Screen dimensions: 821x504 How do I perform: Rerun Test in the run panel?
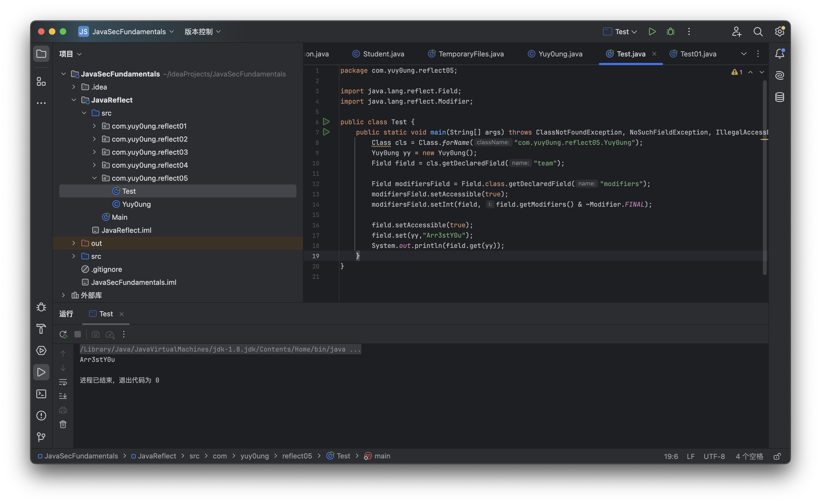tap(63, 334)
